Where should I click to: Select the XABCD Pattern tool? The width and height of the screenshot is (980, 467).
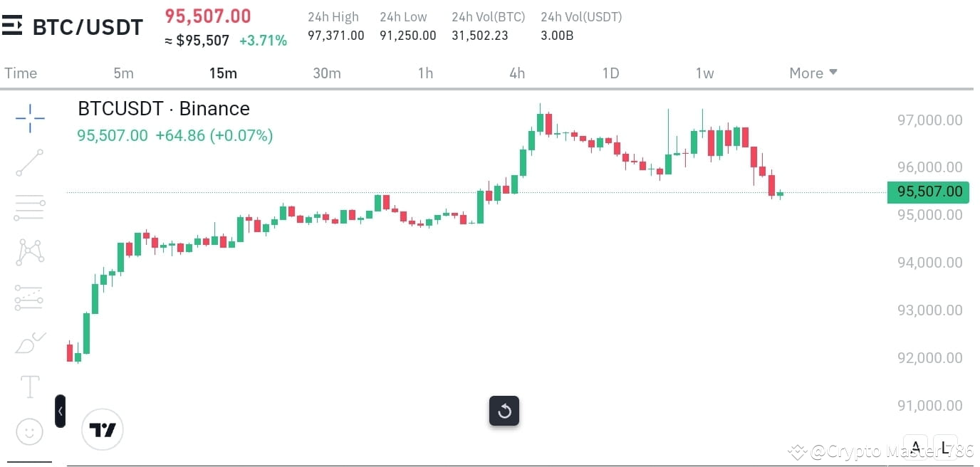[x=29, y=251]
